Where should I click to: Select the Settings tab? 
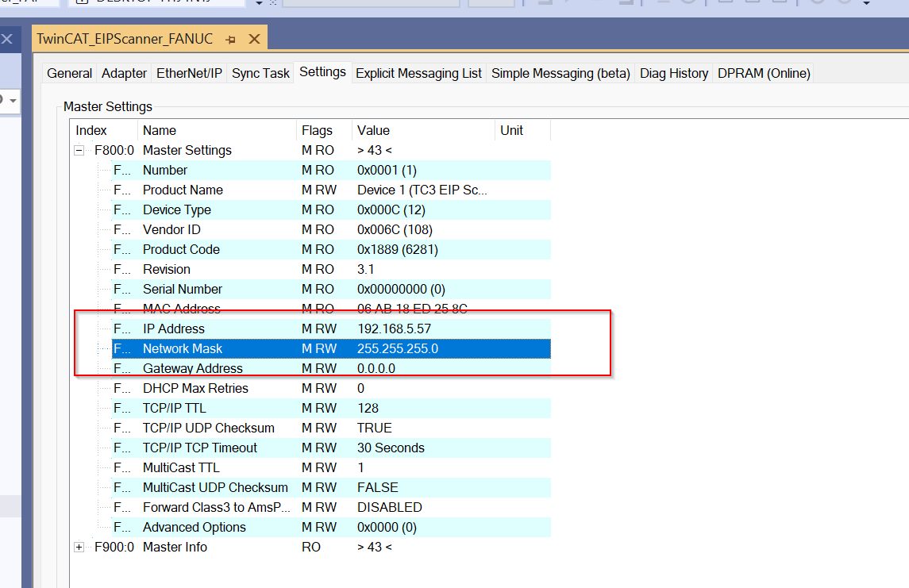pos(322,72)
